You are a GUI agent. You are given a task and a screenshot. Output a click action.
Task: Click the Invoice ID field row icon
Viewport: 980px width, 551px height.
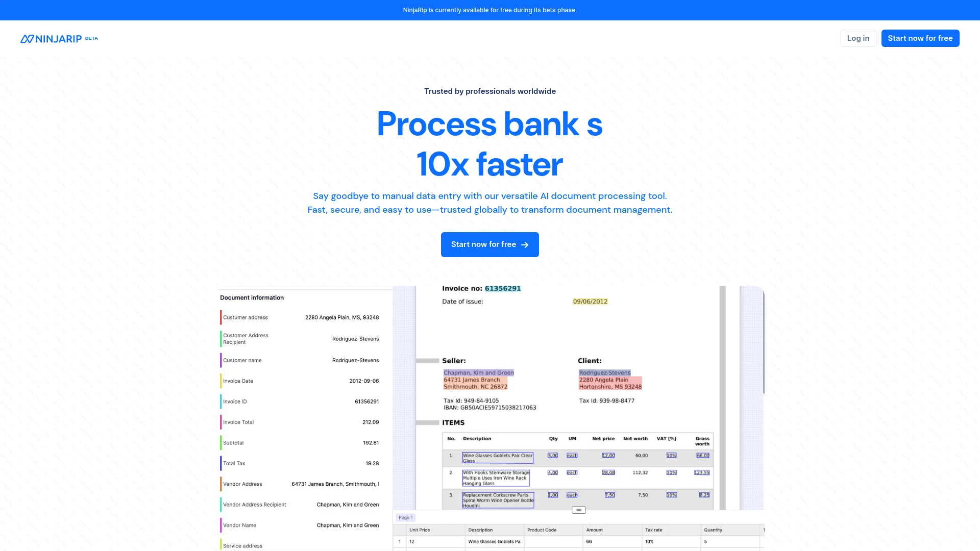[x=221, y=401]
